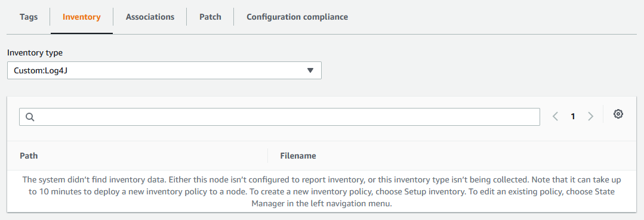
Task: Switch to the Tags tab
Action: point(29,17)
